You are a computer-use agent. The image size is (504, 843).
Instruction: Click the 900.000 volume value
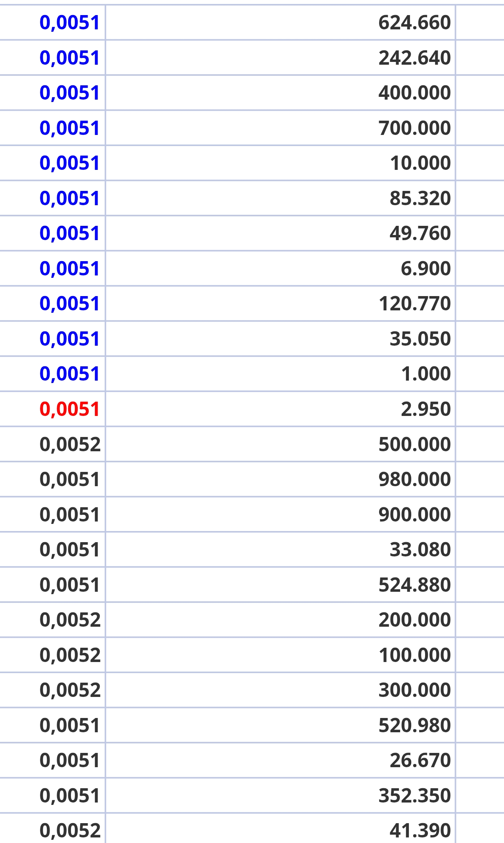pos(414,515)
